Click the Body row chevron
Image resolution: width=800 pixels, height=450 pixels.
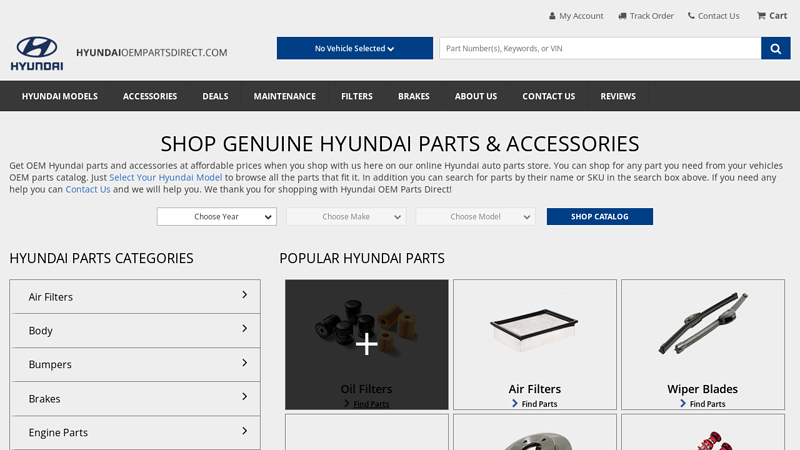click(245, 329)
